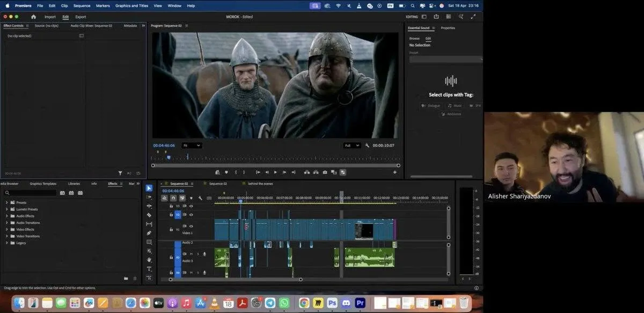644x313 pixels.
Task: Expand the Legacy folder
Action: pos(6,243)
